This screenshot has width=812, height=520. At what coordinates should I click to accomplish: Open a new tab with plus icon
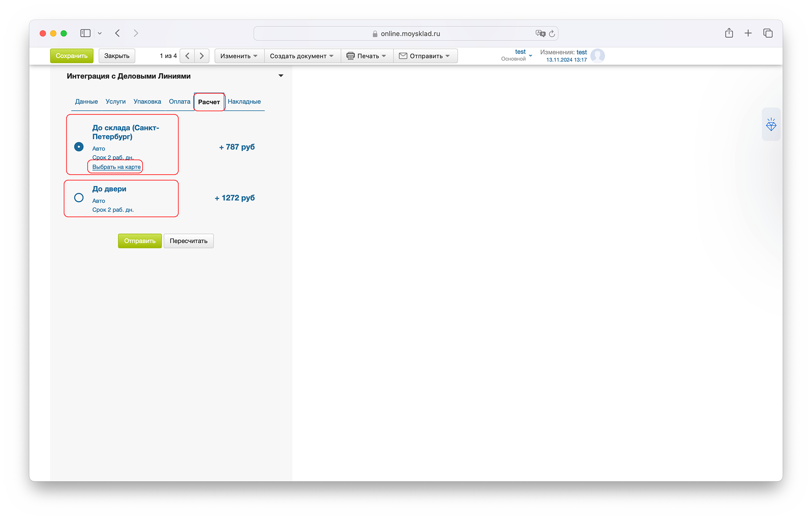[748, 33]
